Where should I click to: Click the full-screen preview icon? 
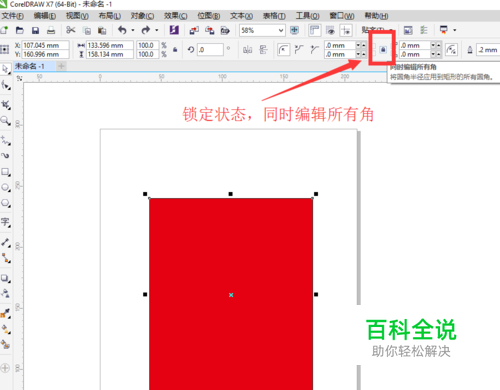point(294,30)
